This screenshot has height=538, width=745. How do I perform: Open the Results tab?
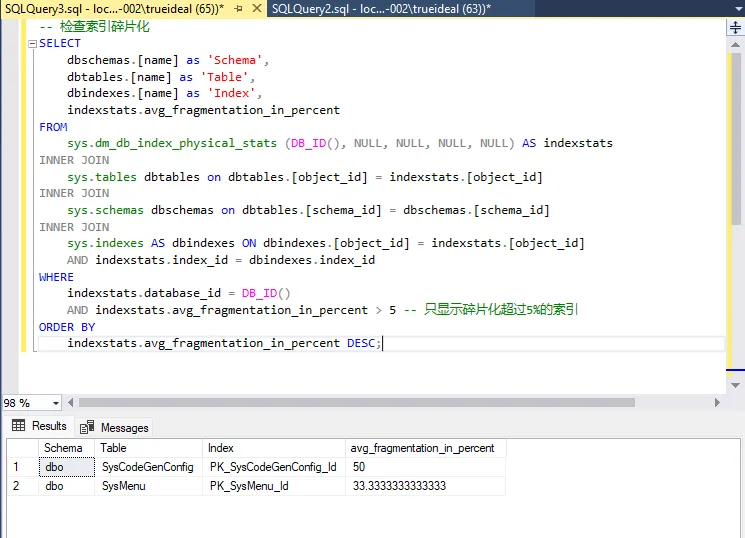40,426
